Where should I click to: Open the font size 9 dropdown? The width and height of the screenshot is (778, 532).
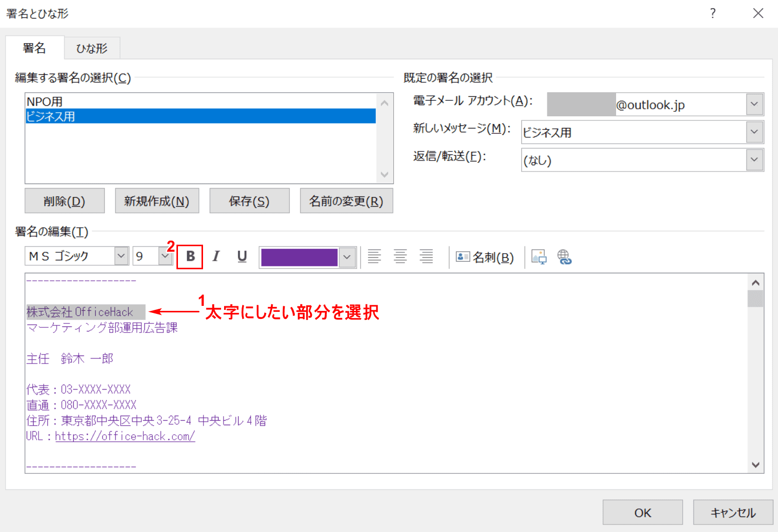165,256
